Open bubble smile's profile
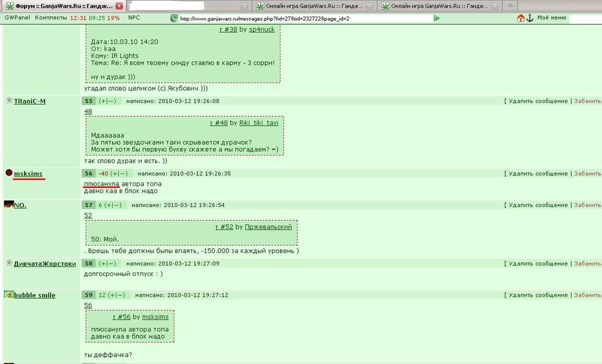The height and width of the screenshot is (364, 602). (x=34, y=295)
